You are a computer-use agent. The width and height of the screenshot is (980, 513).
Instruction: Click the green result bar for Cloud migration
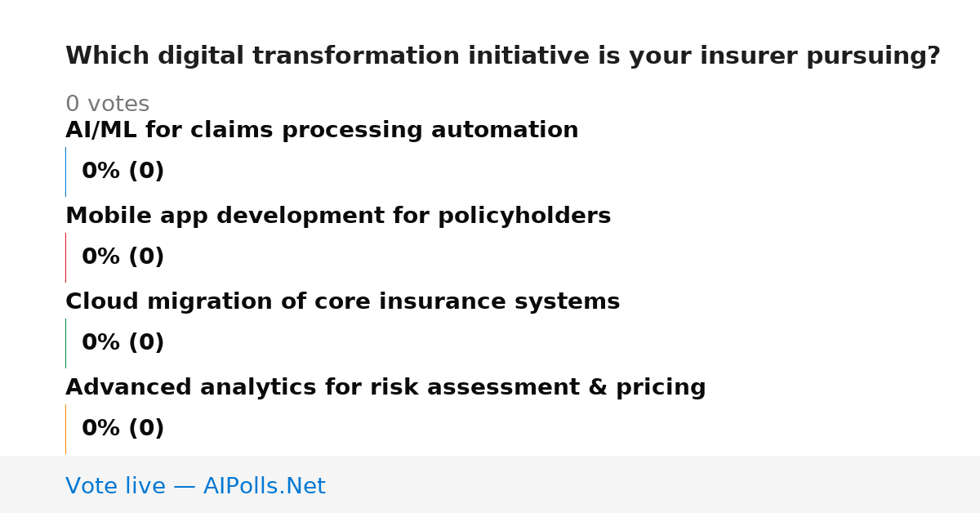point(65,343)
